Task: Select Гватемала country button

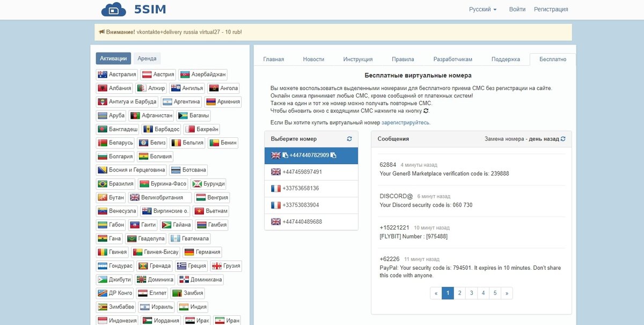Action: point(189,239)
